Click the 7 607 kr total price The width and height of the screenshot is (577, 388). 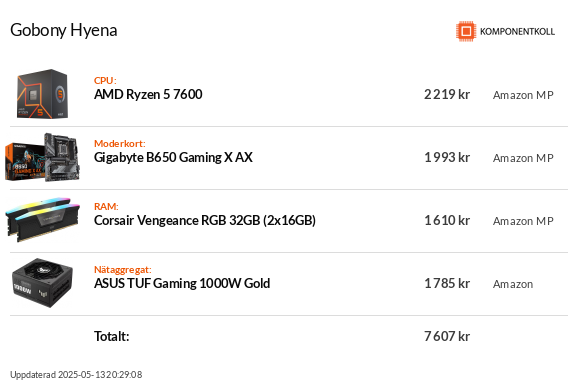447,336
